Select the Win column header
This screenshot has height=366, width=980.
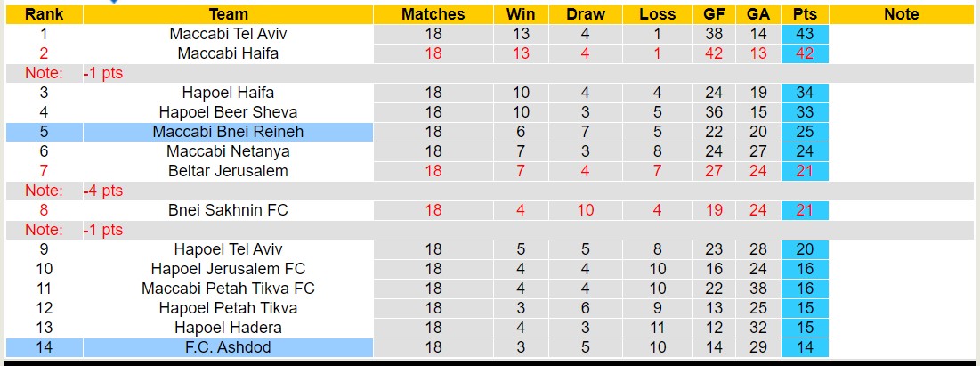[x=521, y=14]
